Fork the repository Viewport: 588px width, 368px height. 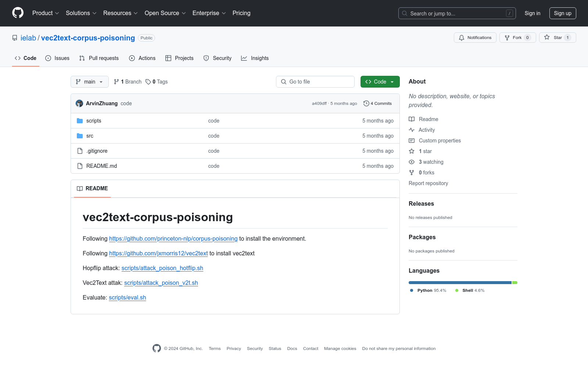tap(517, 38)
